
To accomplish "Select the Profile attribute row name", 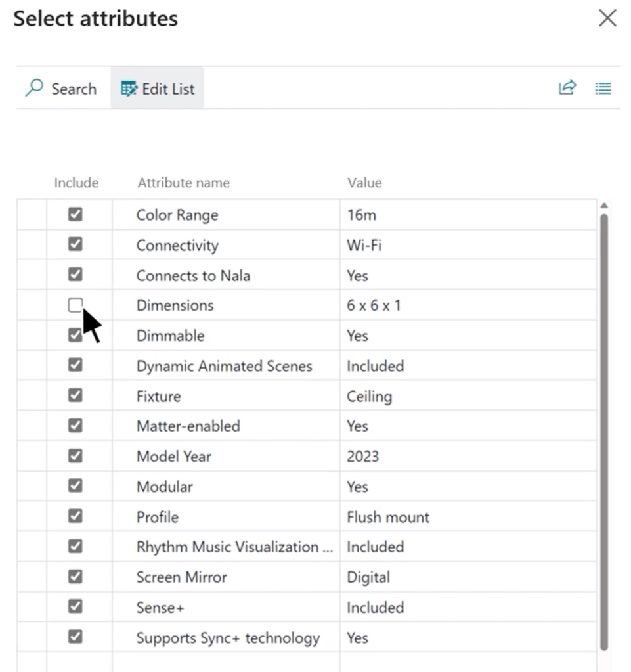I will [158, 516].
